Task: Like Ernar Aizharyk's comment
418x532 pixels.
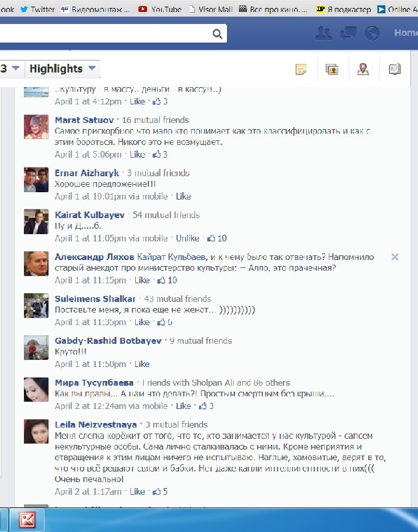Action: point(183,196)
